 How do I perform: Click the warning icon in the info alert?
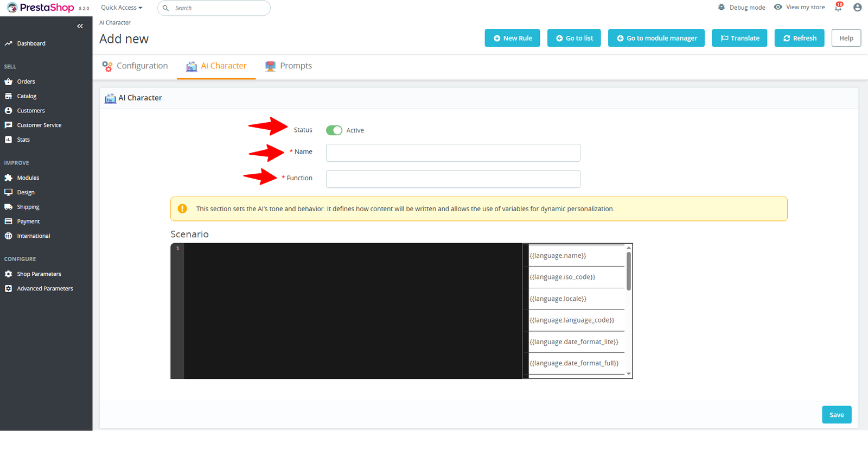182,208
